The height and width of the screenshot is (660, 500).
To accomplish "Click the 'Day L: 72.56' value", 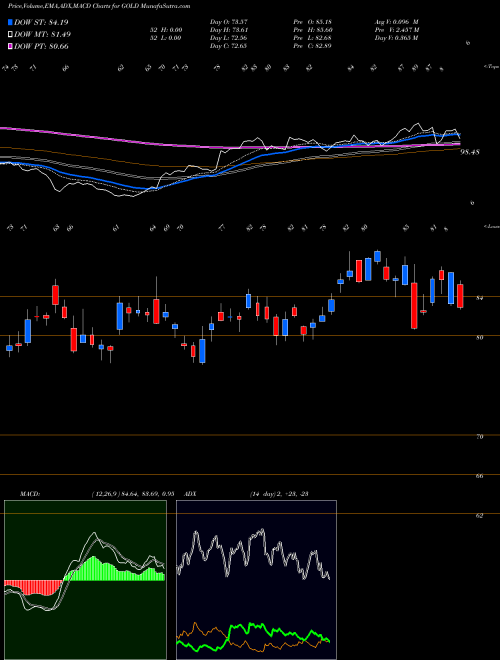I will [x=228, y=38].
